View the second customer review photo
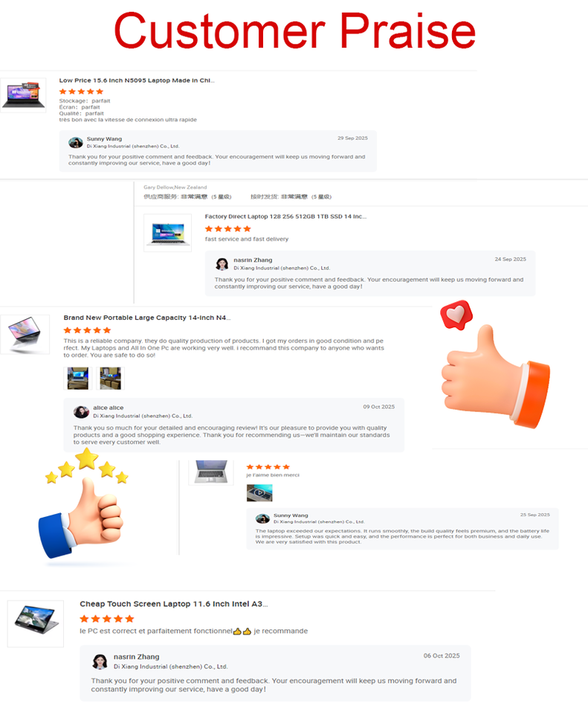Viewport: 588px width, 714px height. [110, 379]
